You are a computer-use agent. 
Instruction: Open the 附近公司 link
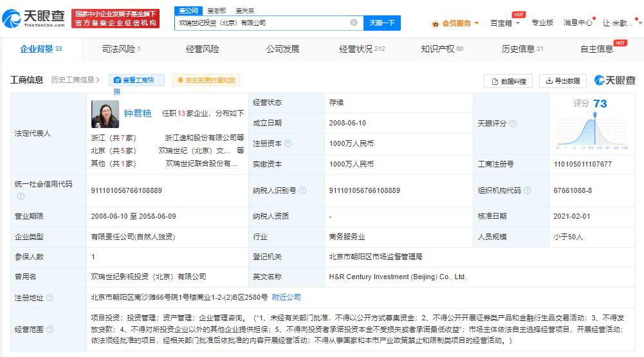pos(286,297)
